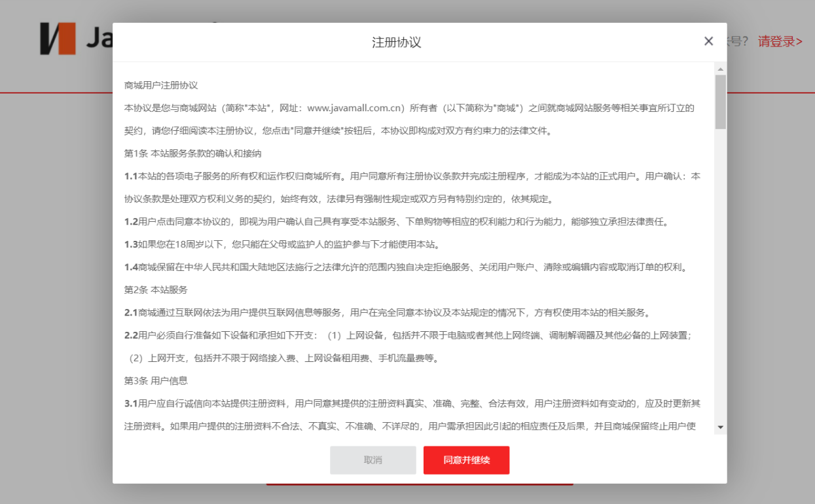Viewport: 815px width, 504px height.
Task: Click clause 1.4 about 中华人民共和国 law
Action: (405, 268)
